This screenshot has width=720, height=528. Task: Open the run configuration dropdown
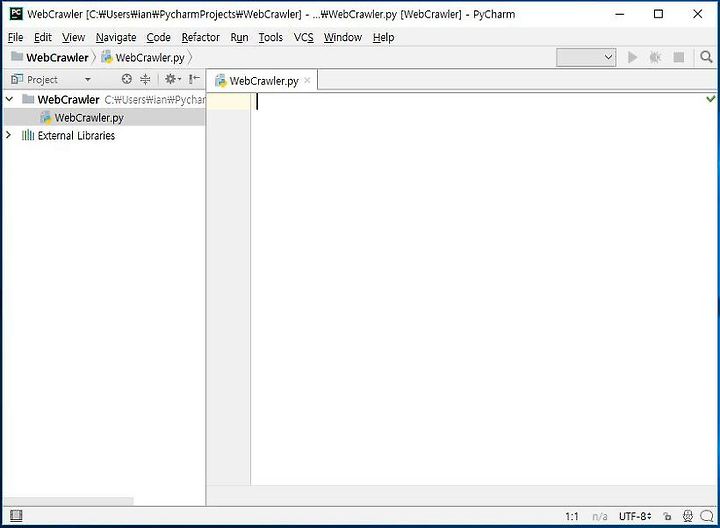(x=586, y=57)
